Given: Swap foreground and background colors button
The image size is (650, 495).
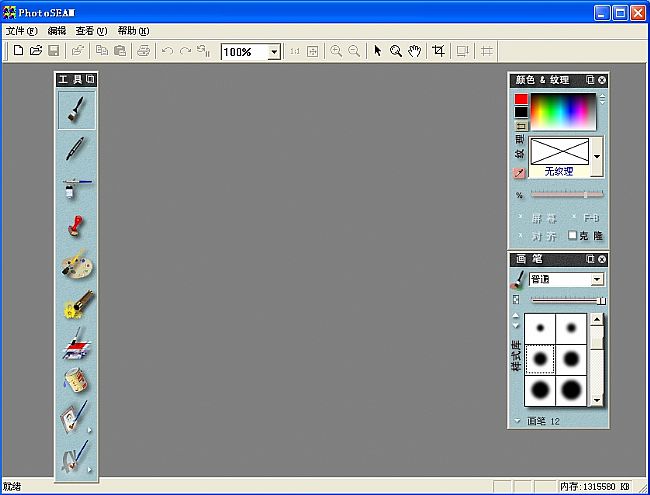Looking at the screenshot, I should click(521, 126).
